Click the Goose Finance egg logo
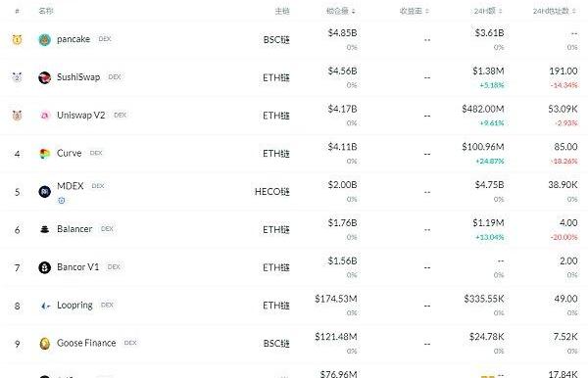588x378 pixels. point(45,343)
